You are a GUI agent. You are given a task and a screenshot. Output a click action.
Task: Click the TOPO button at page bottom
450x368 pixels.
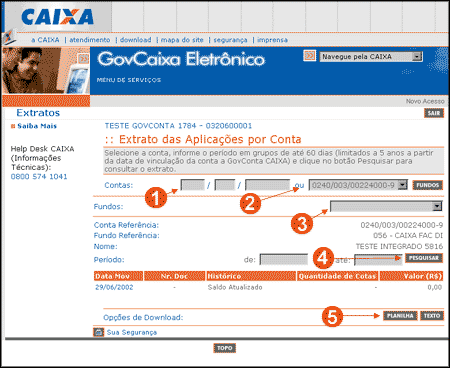225,348
